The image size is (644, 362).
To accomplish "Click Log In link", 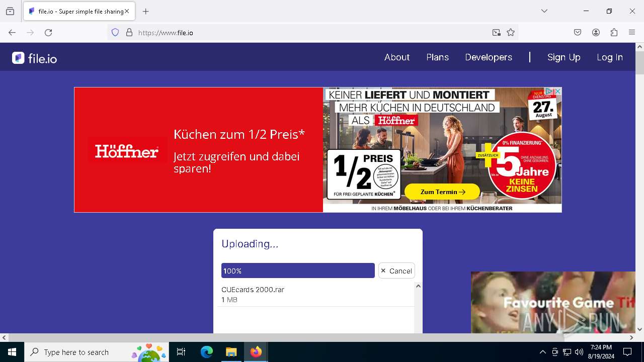I will [610, 57].
